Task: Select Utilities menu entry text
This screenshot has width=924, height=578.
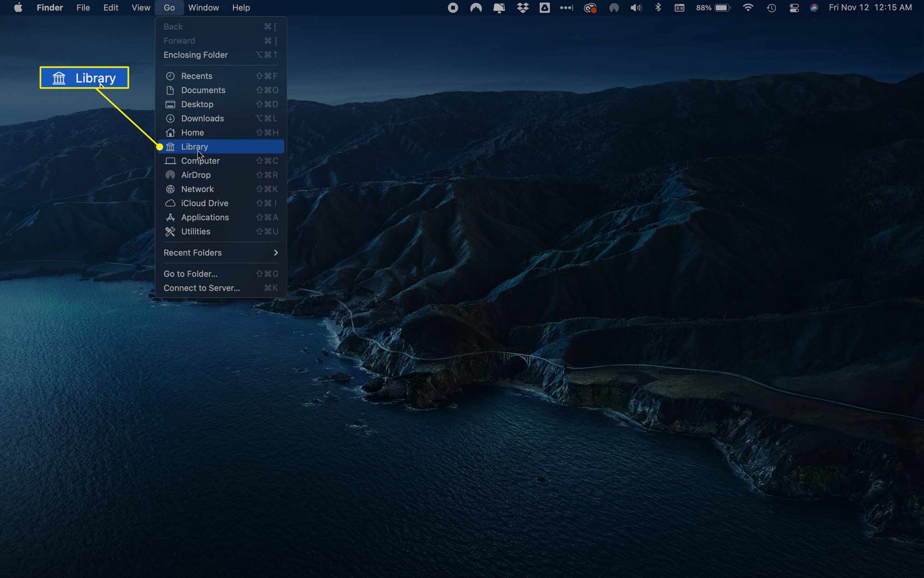Action: [195, 231]
